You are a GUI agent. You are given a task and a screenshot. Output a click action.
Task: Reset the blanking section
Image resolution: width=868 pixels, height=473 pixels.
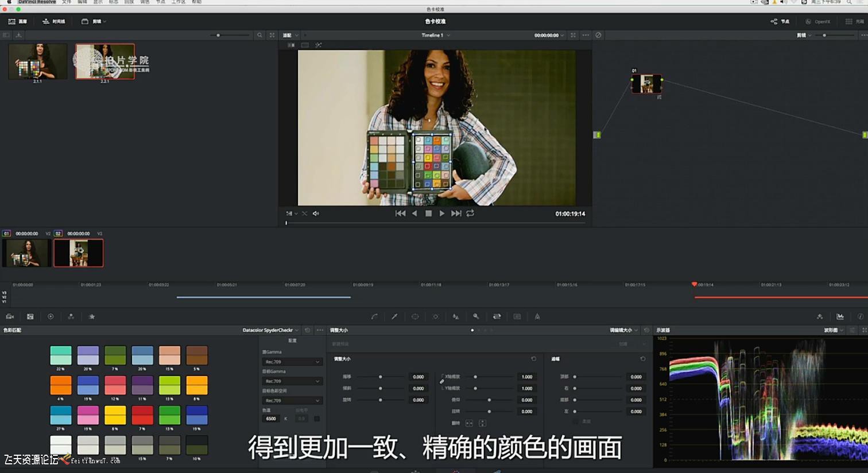click(x=642, y=359)
